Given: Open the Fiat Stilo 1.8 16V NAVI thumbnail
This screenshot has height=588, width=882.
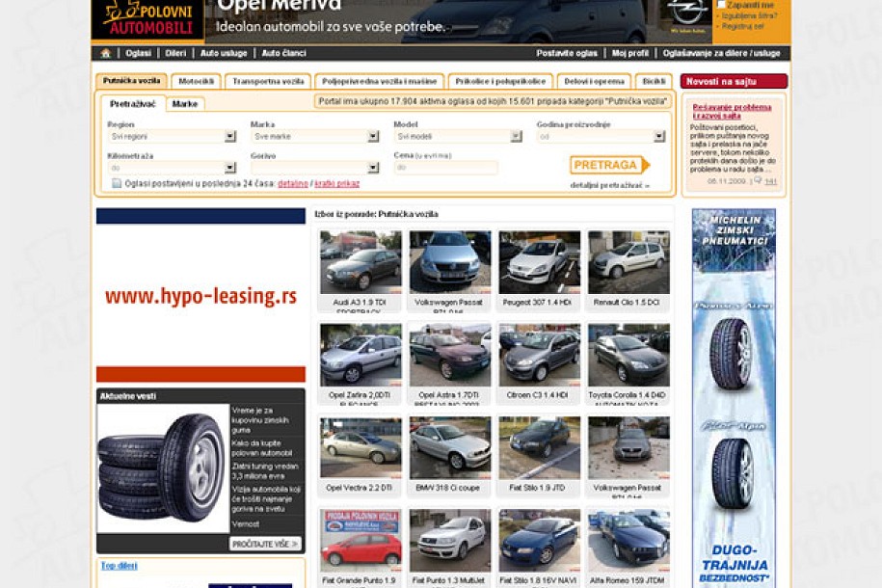Looking at the screenshot, I should [x=539, y=541].
